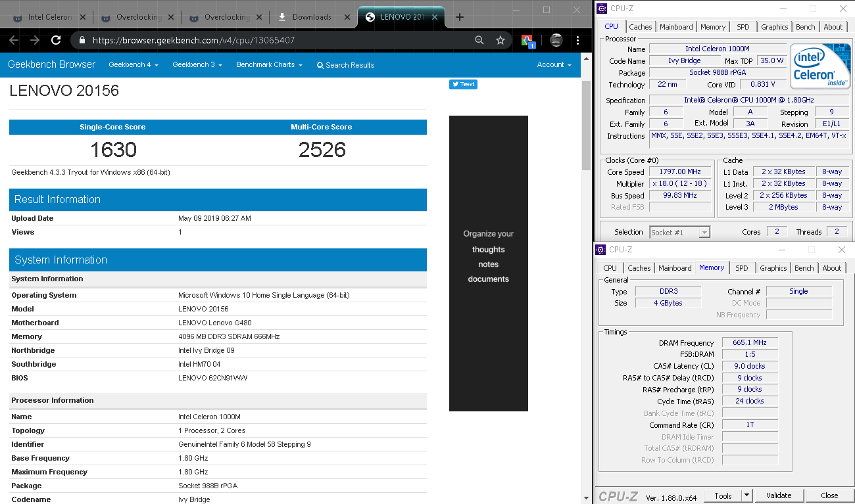Open Mainboard tab in top CPU-Z window

pyautogui.click(x=676, y=27)
